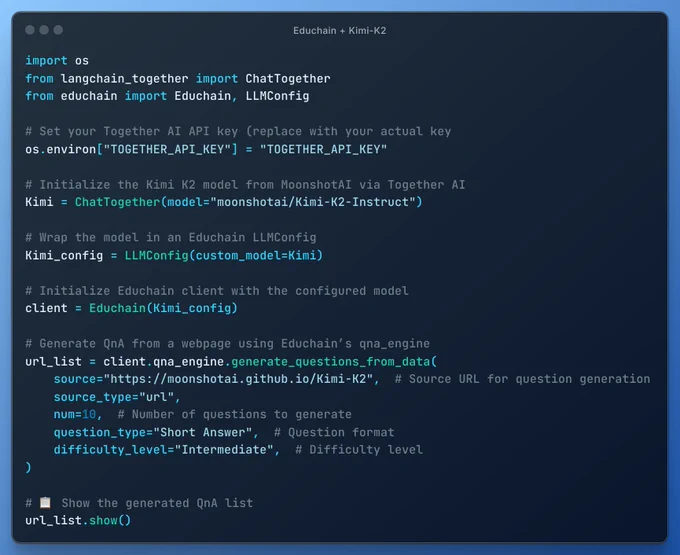Click 'LLMConfig' in the educhain import line
Image resolution: width=680 pixels, height=555 pixels.
tap(278, 96)
